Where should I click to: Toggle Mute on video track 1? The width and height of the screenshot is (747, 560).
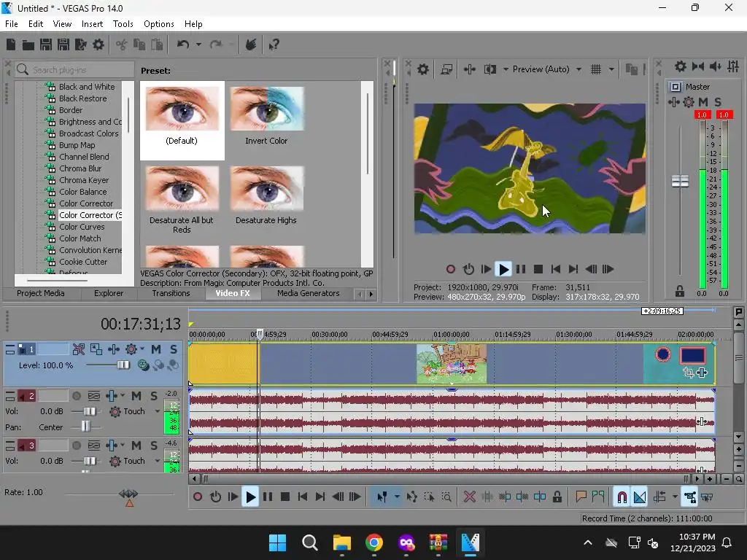(x=156, y=349)
